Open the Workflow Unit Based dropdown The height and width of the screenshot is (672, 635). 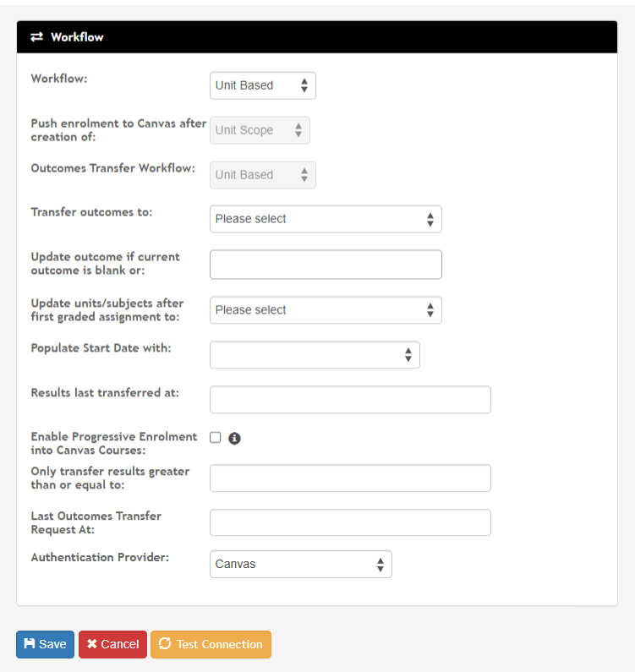point(262,85)
